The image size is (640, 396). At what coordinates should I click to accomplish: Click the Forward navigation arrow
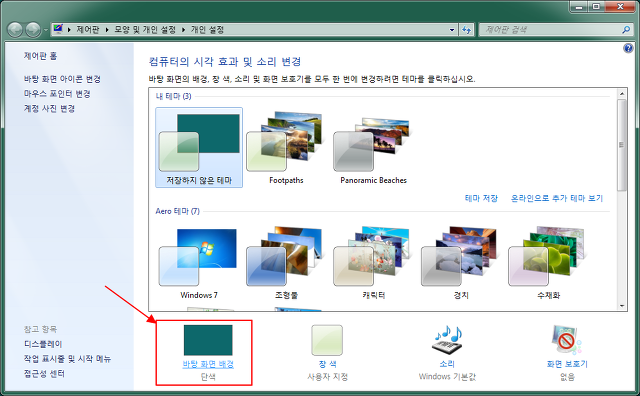(x=33, y=29)
